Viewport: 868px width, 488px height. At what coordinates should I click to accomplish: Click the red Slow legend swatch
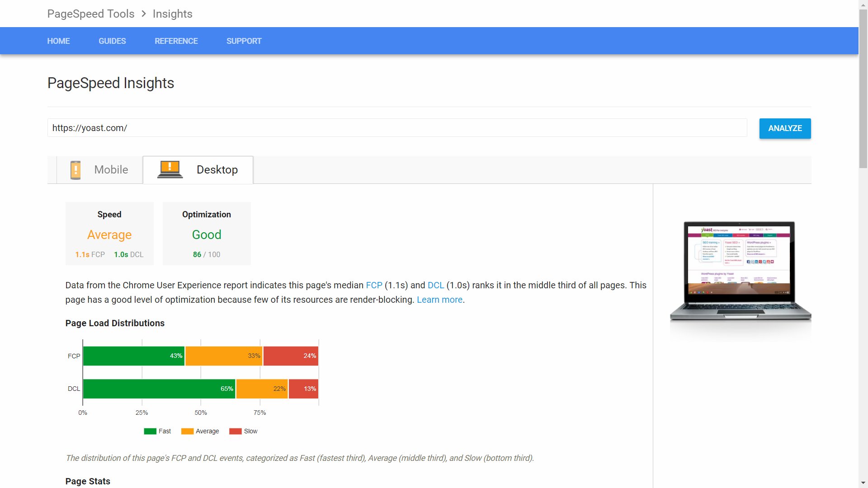[x=236, y=431]
